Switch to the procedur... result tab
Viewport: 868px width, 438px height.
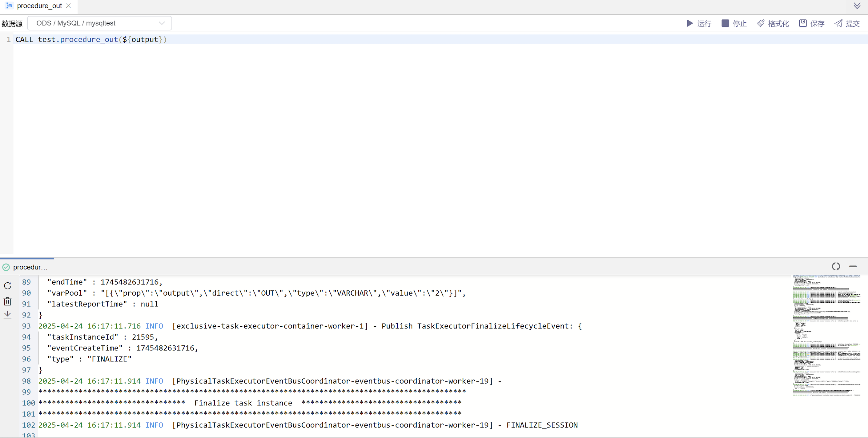[30, 267]
